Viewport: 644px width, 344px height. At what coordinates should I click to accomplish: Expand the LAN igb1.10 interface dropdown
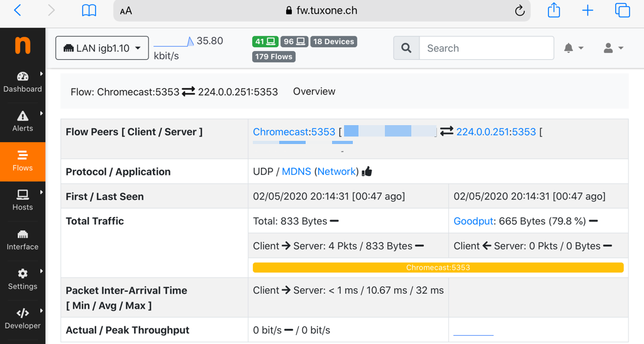tap(102, 48)
